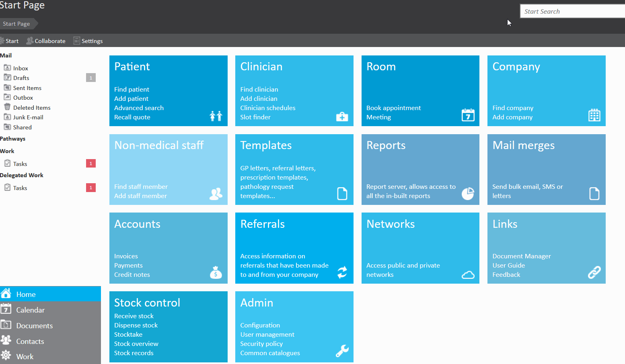Click the Patient tile people icon
Screen dimensions: 625x364
[216, 116]
